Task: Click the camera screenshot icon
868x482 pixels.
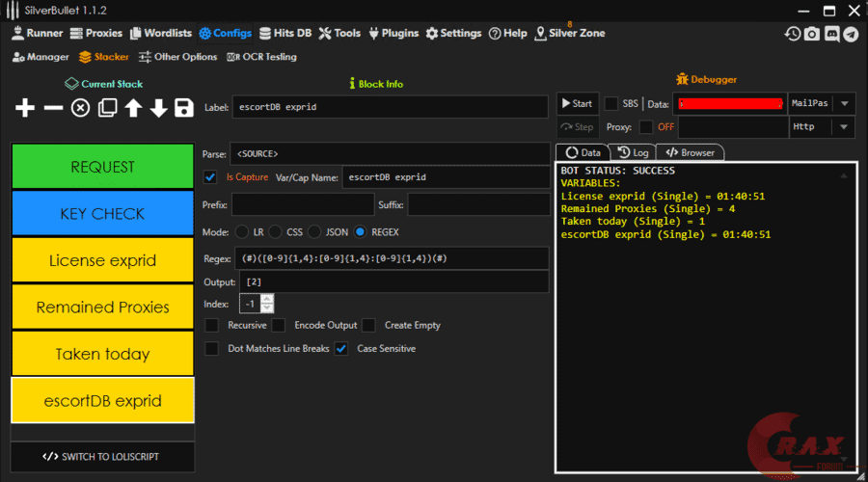Action: click(812, 34)
